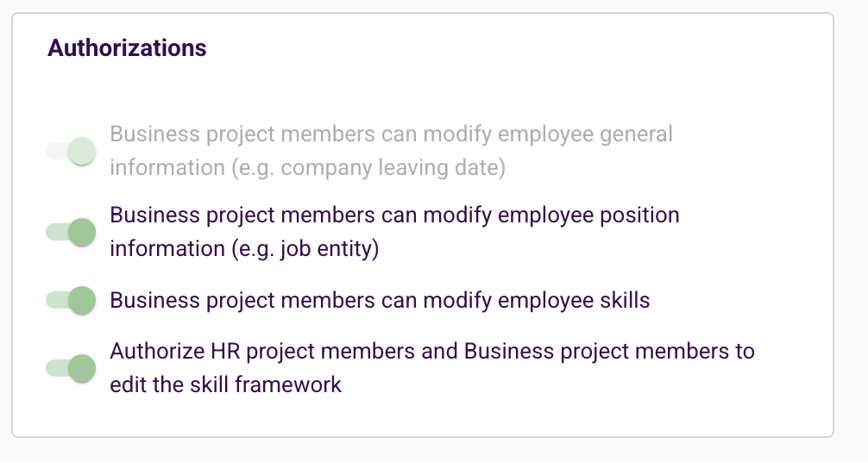868x462 pixels.
Task: Click the greyed-out general information toggle
Action: [71, 151]
